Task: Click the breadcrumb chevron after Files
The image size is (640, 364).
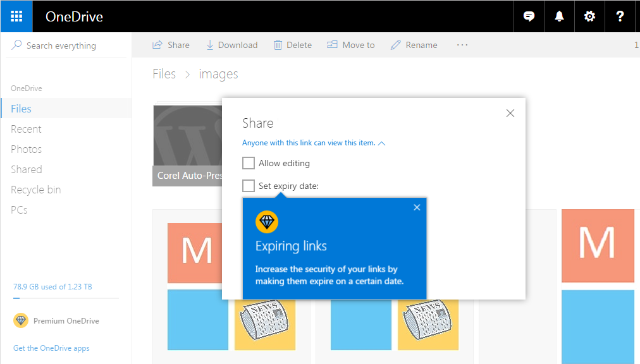Action: (187, 75)
